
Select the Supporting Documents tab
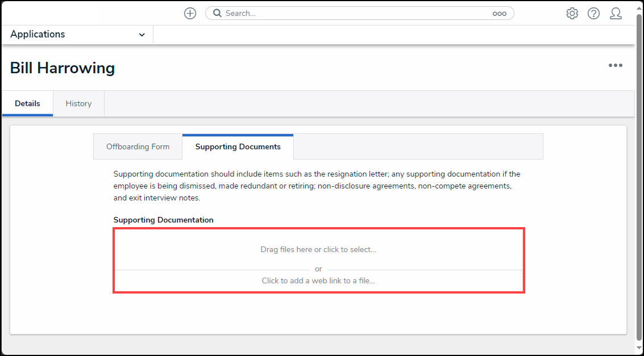(238, 146)
